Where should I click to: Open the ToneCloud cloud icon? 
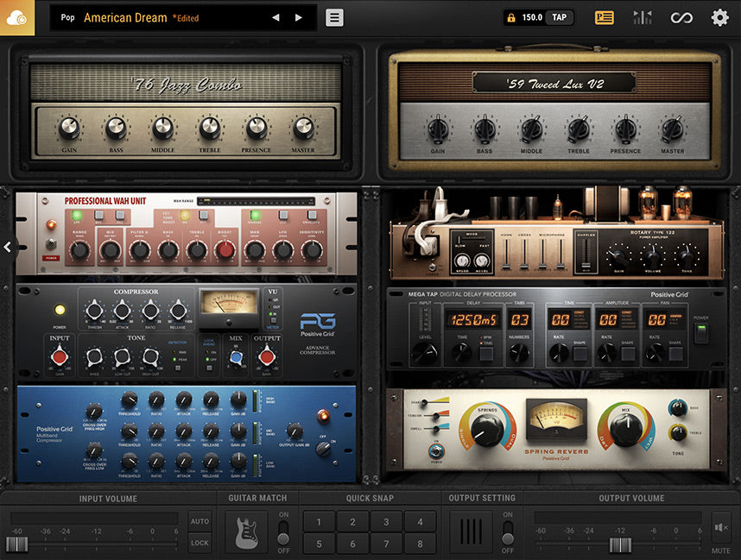[x=17, y=17]
